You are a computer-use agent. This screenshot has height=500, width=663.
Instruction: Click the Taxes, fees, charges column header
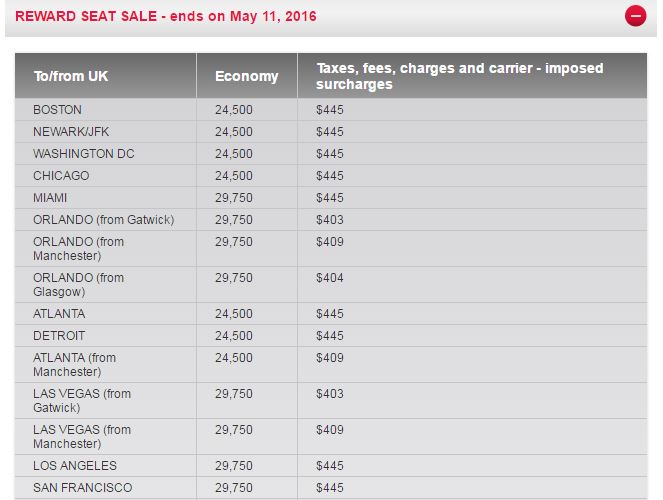coord(460,76)
